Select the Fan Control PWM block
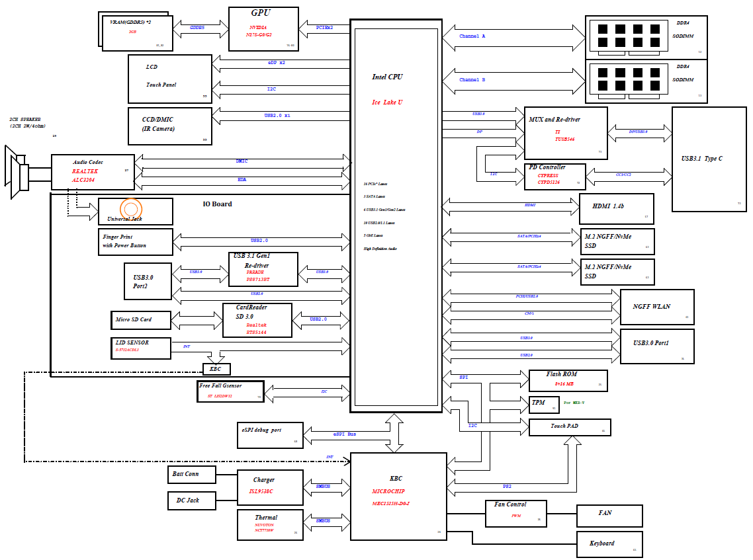 (x=517, y=513)
